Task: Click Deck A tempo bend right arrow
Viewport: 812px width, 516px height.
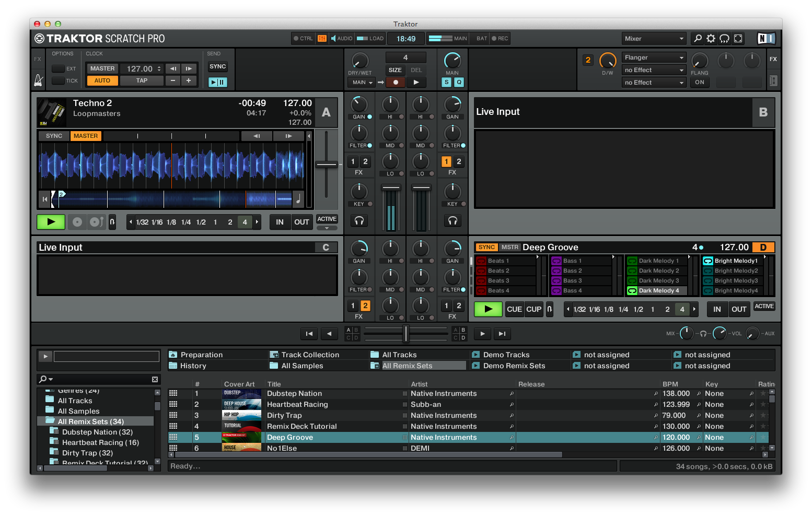Action: [x=288, y=136]
